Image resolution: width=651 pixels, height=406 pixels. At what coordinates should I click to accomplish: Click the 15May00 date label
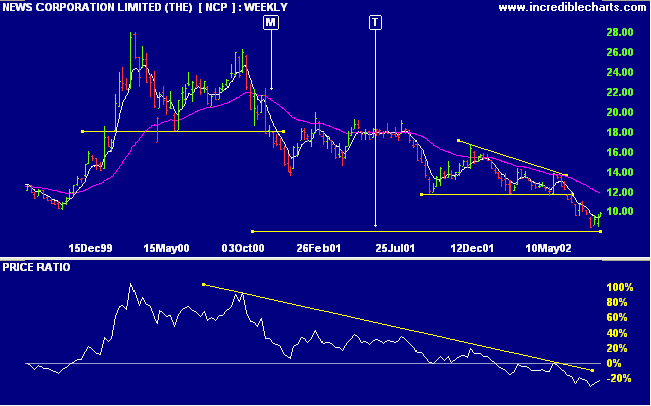[166, 248]
